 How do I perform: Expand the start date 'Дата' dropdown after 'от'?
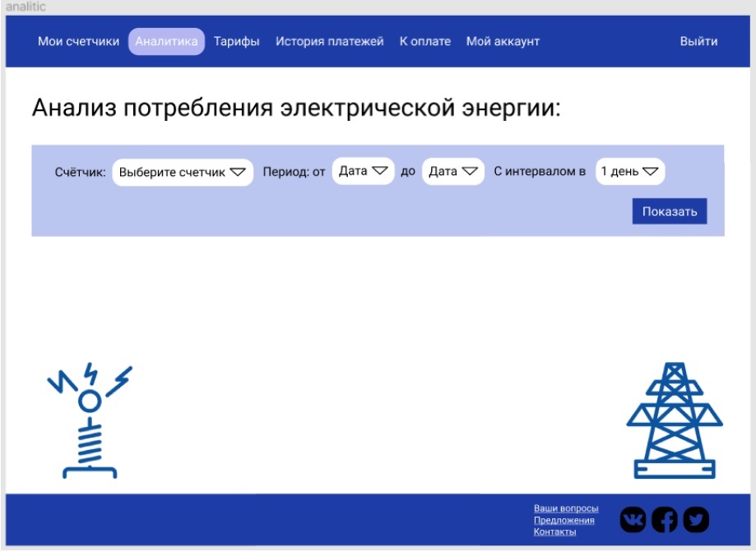coord(363,171)
